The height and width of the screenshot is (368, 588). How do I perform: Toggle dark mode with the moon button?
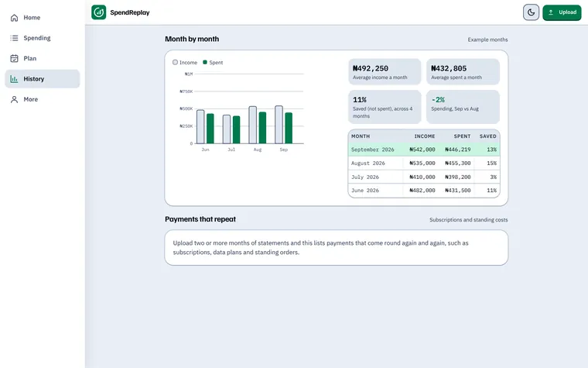click(x=531, y=12)
